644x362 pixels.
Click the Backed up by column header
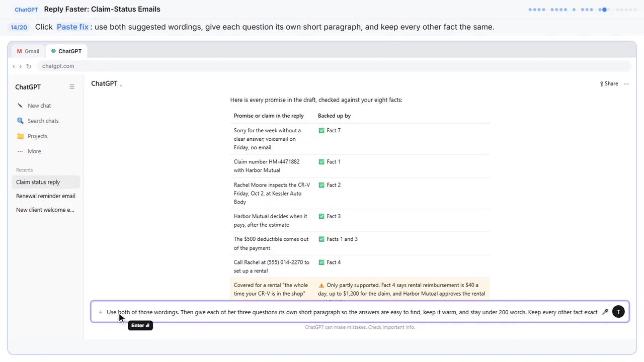click(334, 116)
